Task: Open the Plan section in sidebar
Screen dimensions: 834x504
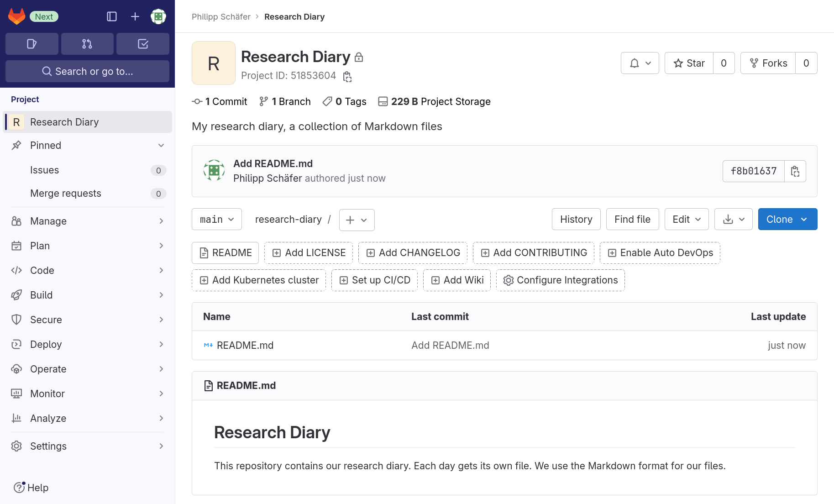Action: [40, 246]
